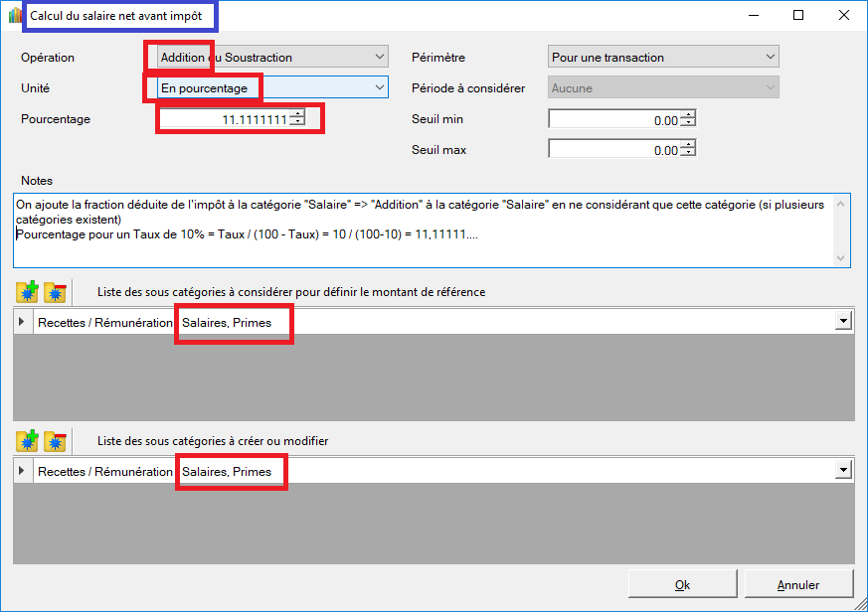Click remove sub-category icon above the reference amount list
868x612 pixels.
pos(55,292)
